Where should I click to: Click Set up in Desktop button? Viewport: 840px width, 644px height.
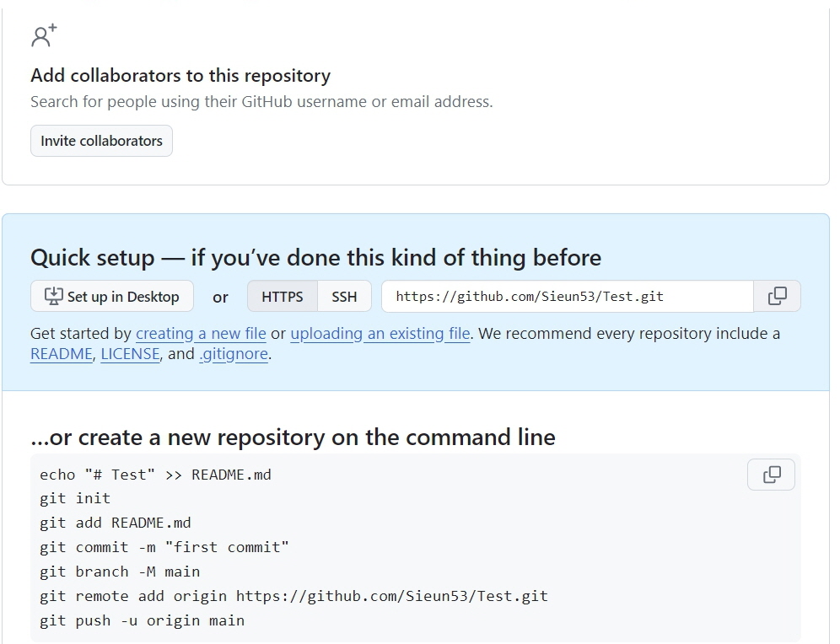point(112,297)
